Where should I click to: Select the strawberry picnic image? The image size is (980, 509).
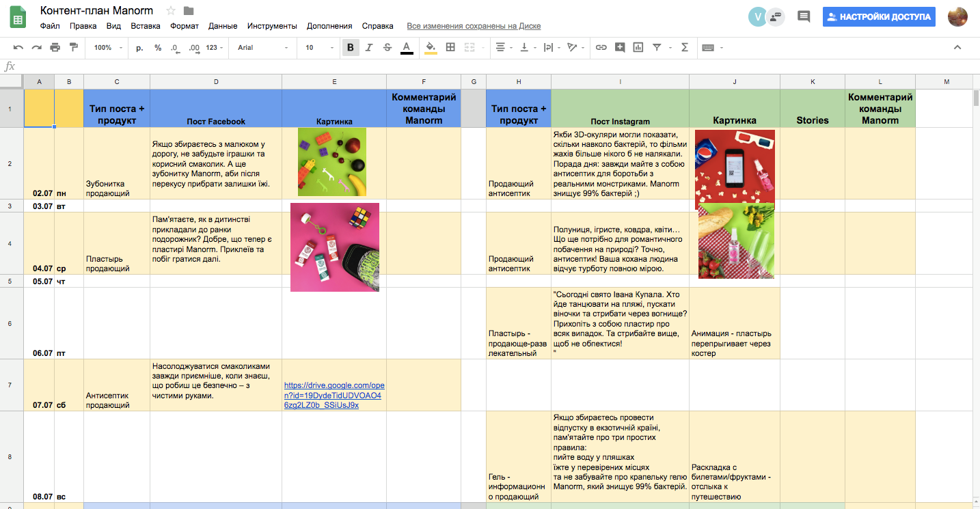click(x=737, y=240)
